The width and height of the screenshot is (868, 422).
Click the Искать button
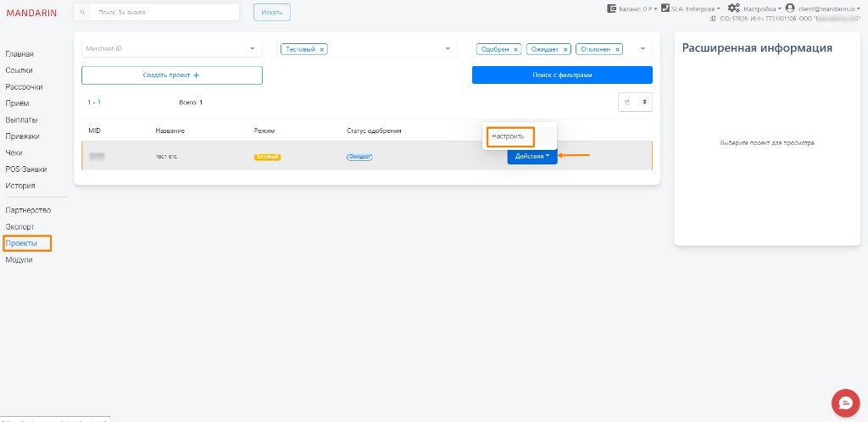[x=272, y=12]
